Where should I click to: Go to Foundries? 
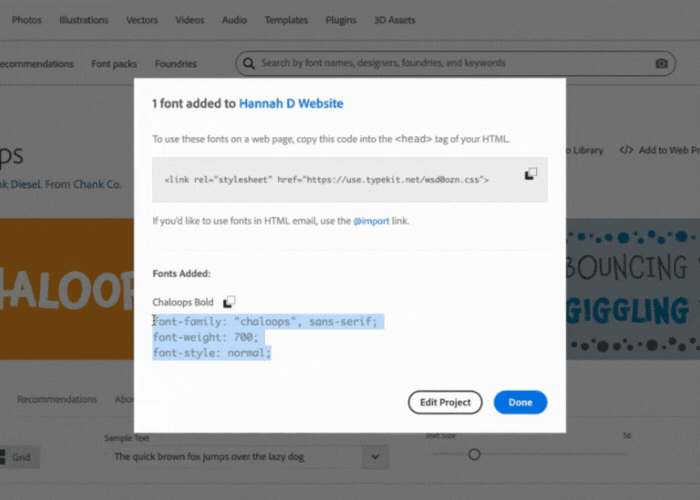click(175, 64)
